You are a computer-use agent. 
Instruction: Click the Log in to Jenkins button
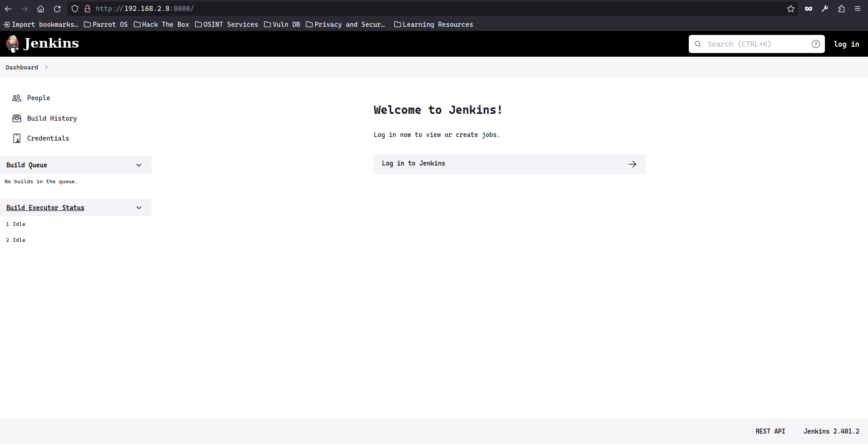pos(510,164)
